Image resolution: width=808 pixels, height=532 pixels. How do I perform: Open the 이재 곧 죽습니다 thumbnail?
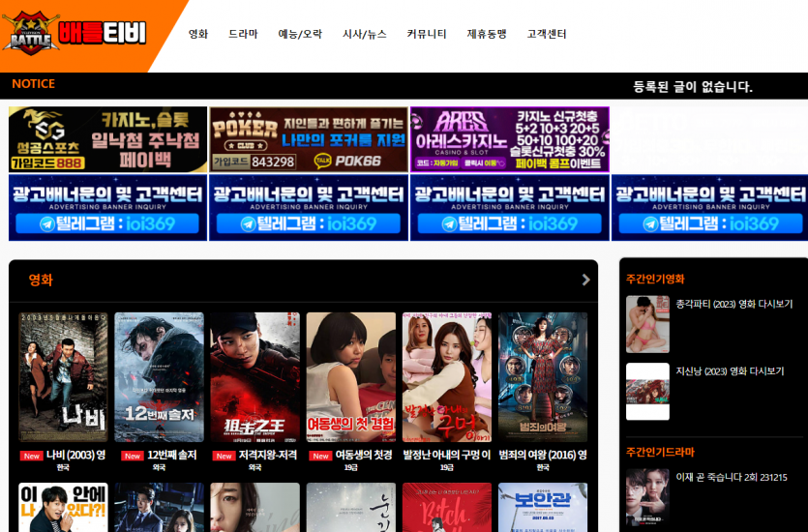click(x=647, y=497)
